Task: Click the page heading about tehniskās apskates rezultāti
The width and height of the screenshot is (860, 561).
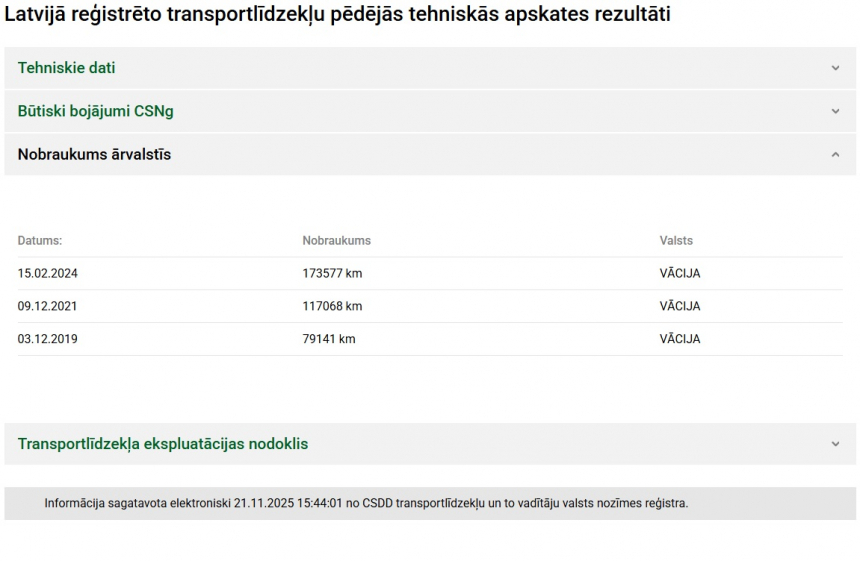Action: click(337, 14)
